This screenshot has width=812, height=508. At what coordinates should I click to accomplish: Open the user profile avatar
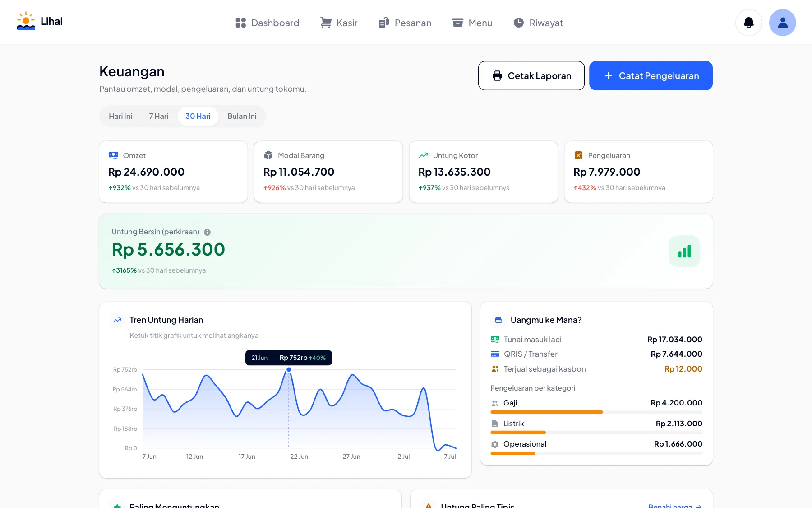coord(782,23)
